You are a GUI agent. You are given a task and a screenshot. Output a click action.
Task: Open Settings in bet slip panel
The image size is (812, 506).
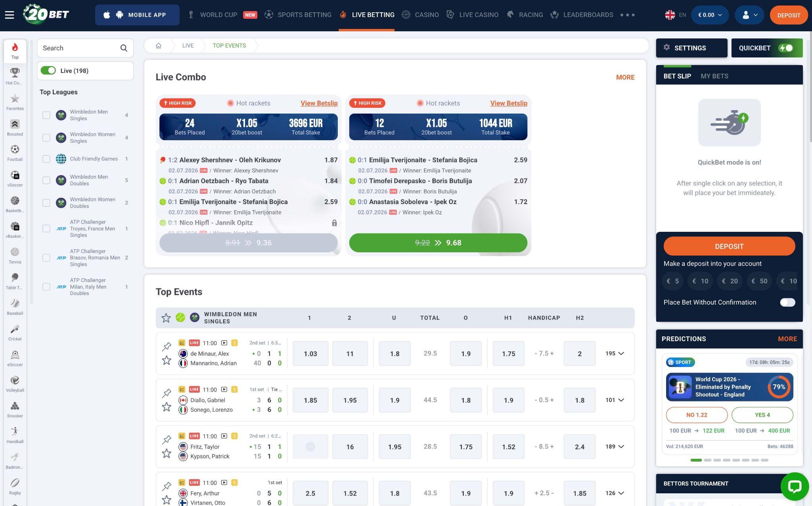pyautogui.click(x=691, y=48)
